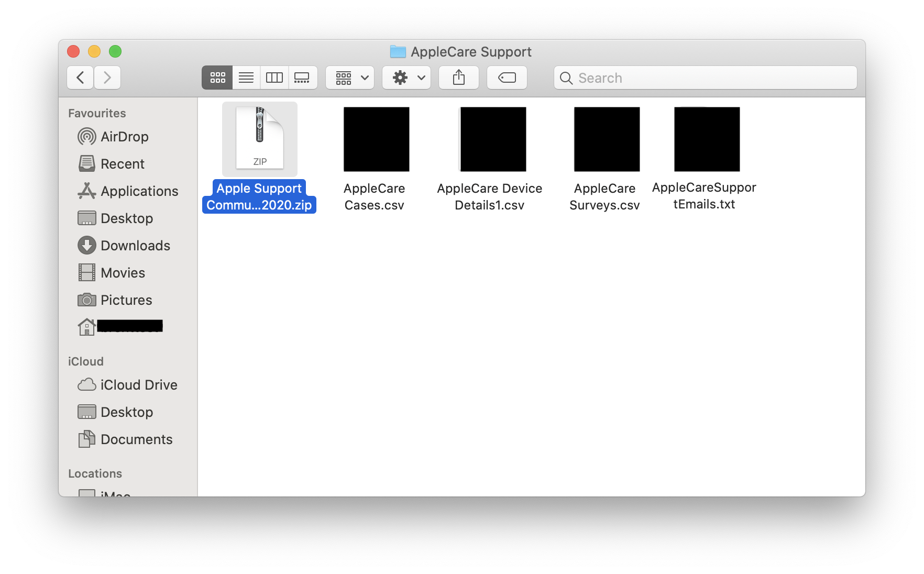The image size is (924, 574).
Task: Open Desktop under Favourites
Action: (x=115, y=218)
